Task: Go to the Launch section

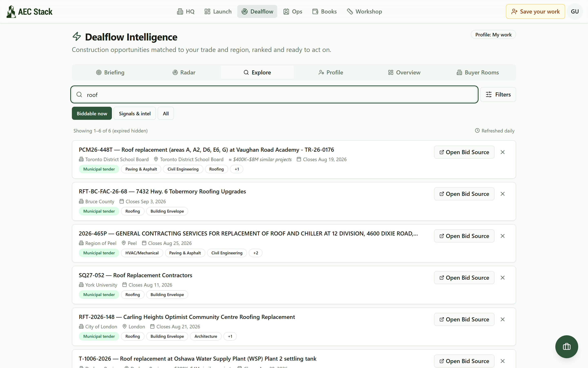Action: [218, 11]
